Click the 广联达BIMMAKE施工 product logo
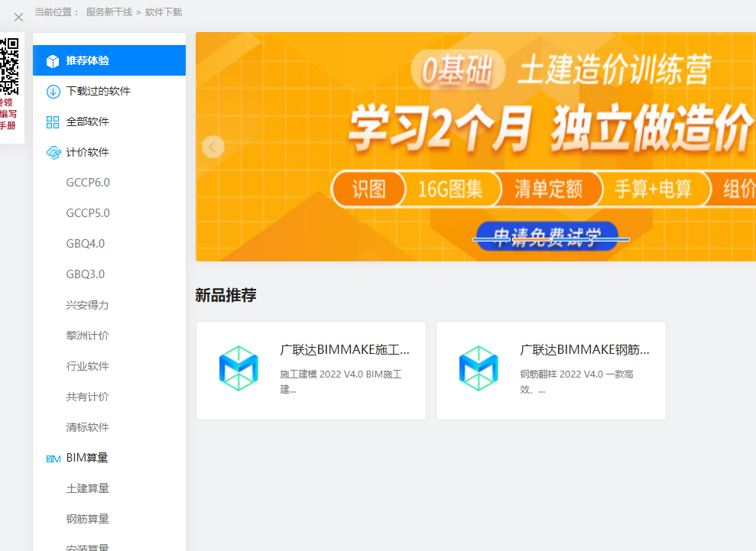 (x=238, y=368)
